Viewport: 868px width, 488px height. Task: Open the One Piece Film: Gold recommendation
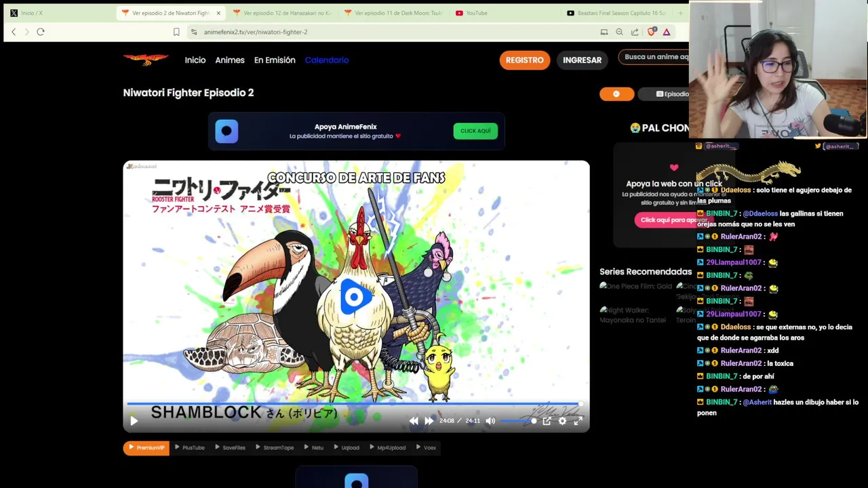[x=636, y=286]
